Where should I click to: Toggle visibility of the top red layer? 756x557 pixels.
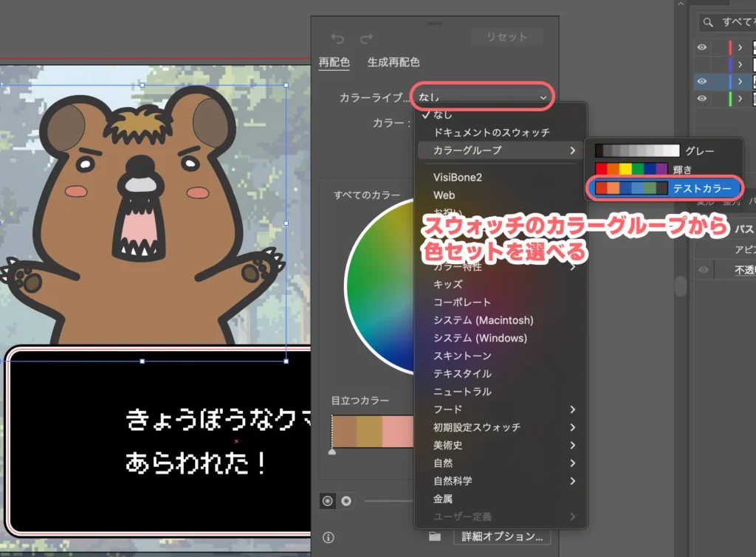(x=702, y=47)
